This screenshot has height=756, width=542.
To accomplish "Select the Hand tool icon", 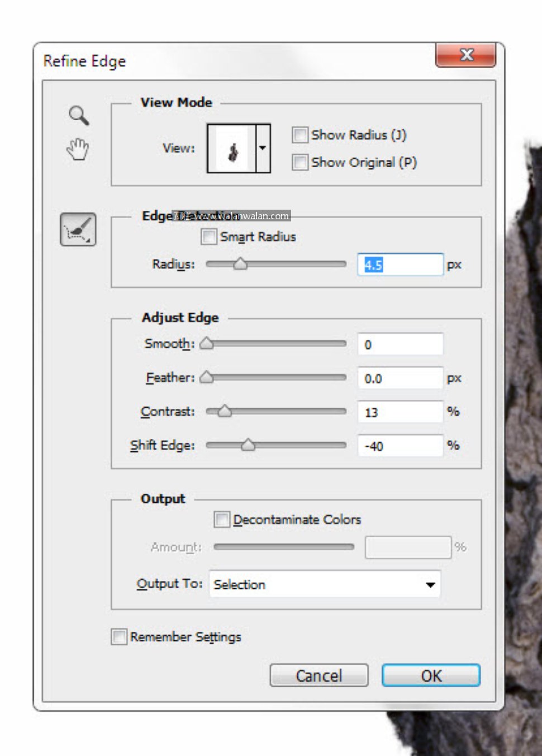I will click(x=78, y=149).
